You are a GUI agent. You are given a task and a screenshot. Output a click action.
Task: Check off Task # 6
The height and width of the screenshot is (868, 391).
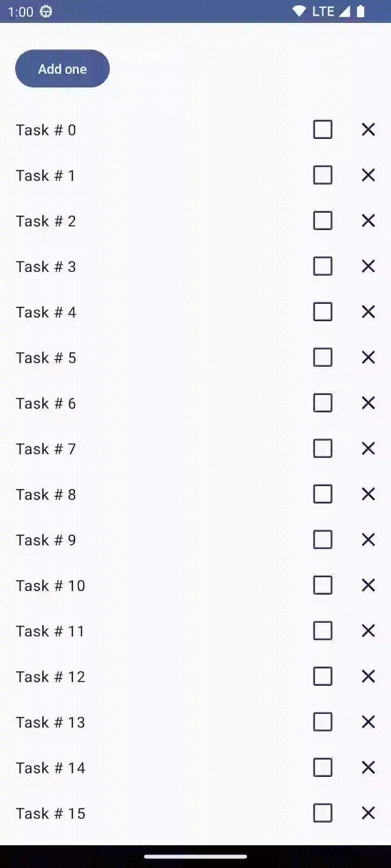point(323,403)
